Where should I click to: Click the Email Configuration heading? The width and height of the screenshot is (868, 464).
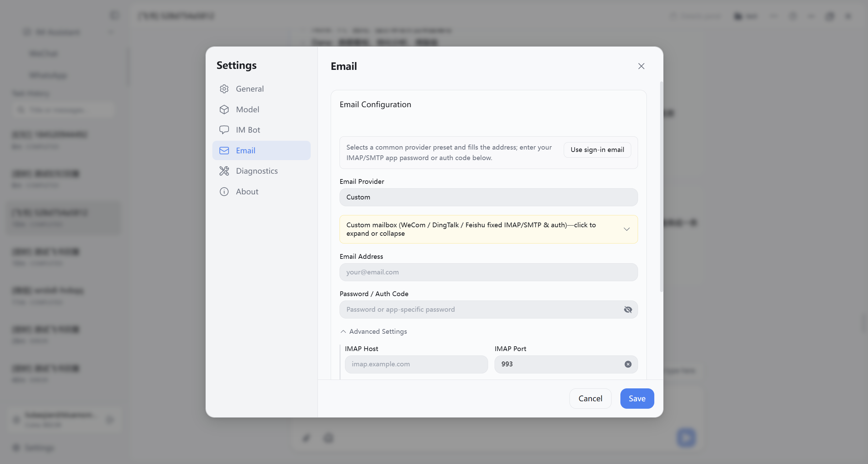(x=375, y=104)
